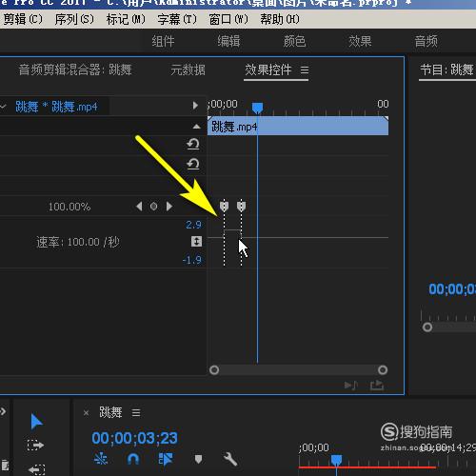Switch to the 编辑 workspace
The image size is (476, 476).
[228, 41]
